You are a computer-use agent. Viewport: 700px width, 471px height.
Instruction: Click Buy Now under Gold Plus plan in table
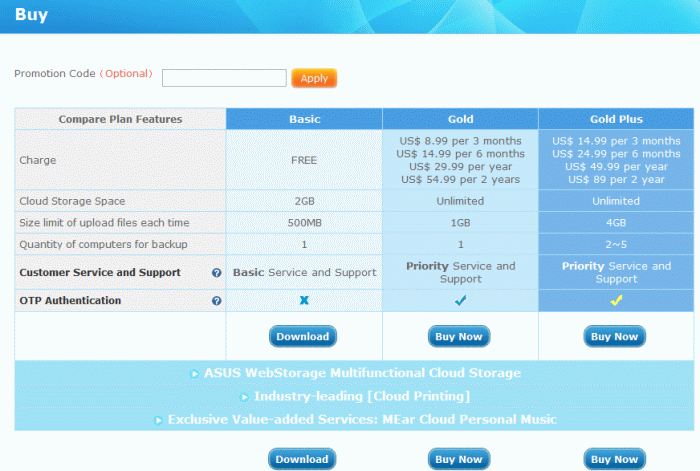pyautogui.click(x=615, y=336)
